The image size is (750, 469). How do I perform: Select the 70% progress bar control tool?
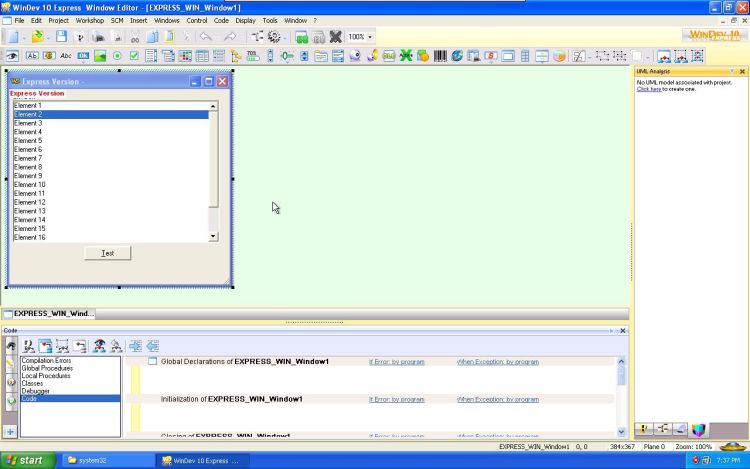pyautogui.click(x=253, y=56)
